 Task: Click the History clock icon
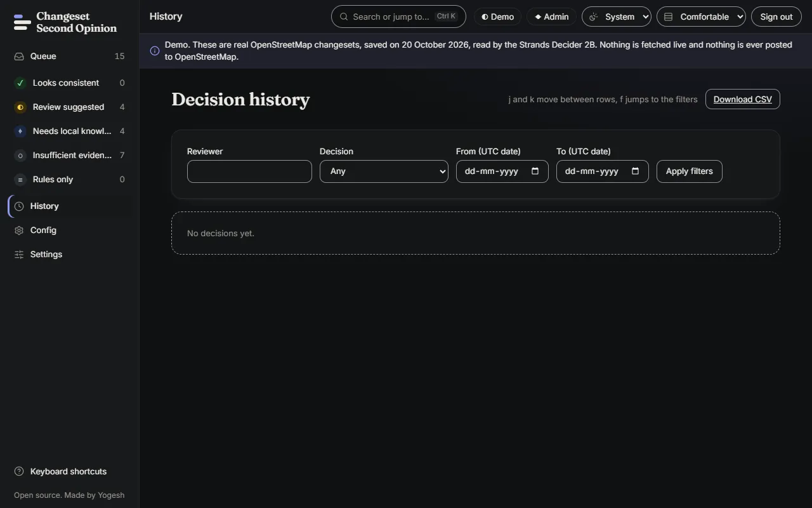click(19, 206)
